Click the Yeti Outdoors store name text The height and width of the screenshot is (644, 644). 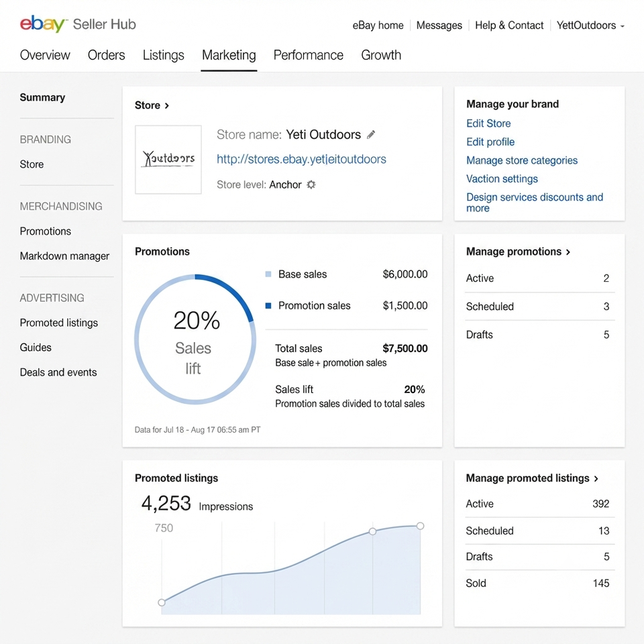point(323,135)
